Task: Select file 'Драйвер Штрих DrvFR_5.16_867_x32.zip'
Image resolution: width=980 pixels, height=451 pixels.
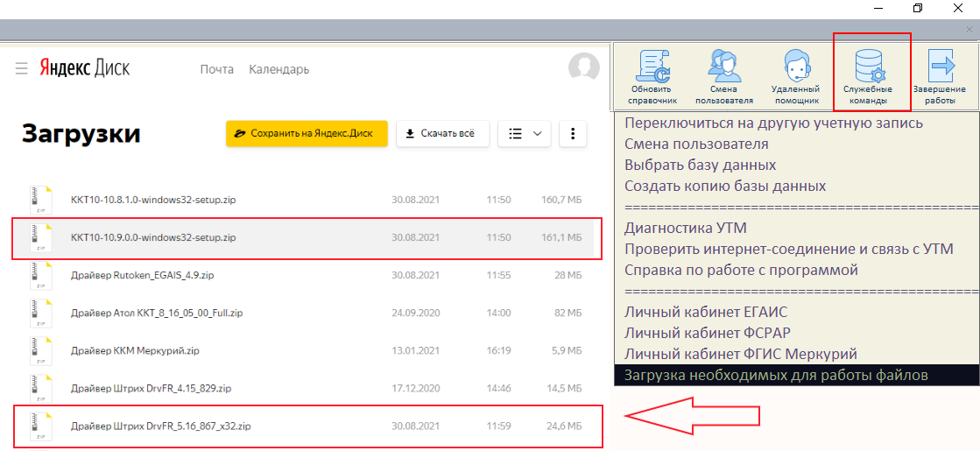Action: coord(161,426)
